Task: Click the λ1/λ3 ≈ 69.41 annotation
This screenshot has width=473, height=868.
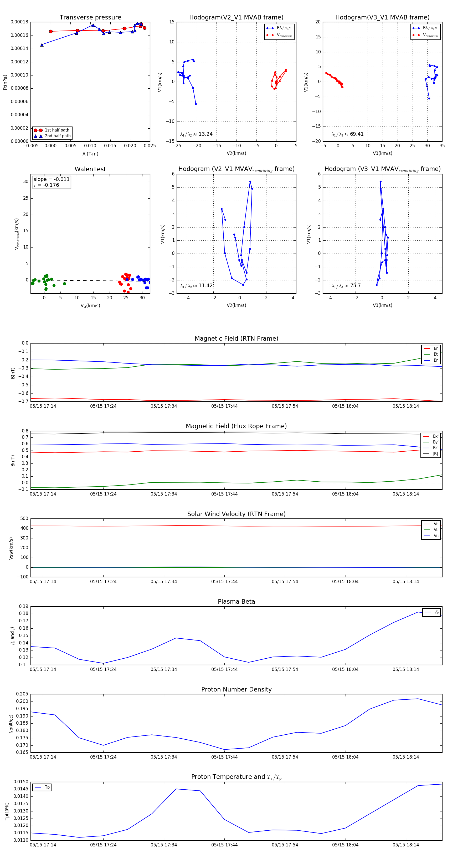Action: (x=347, y=134)
